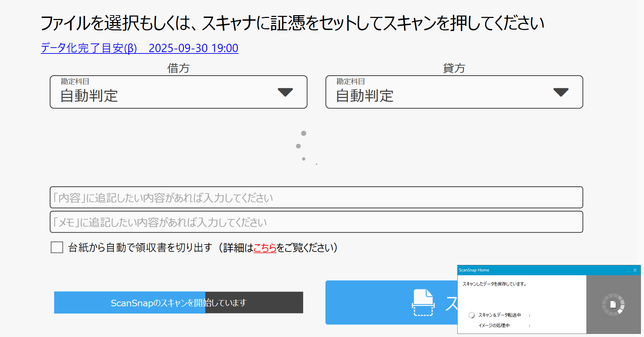Click the スキャンしたデータを保存しています message
The image size is (644, 337).
[494, 284]
